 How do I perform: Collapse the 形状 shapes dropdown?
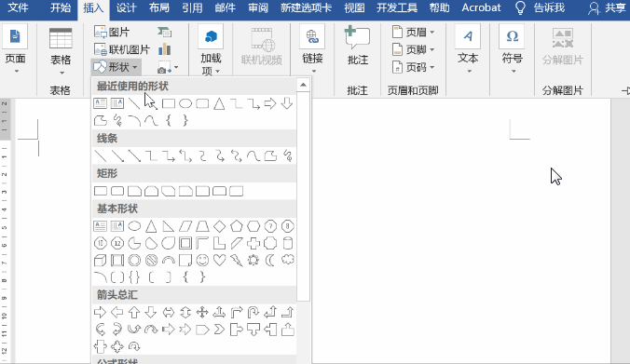coord(116,67)
